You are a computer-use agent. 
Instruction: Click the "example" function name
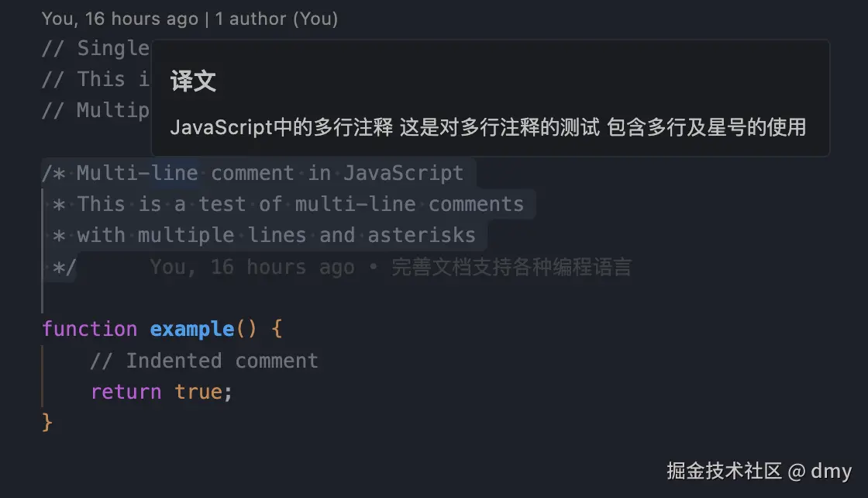tap(192, 329)
